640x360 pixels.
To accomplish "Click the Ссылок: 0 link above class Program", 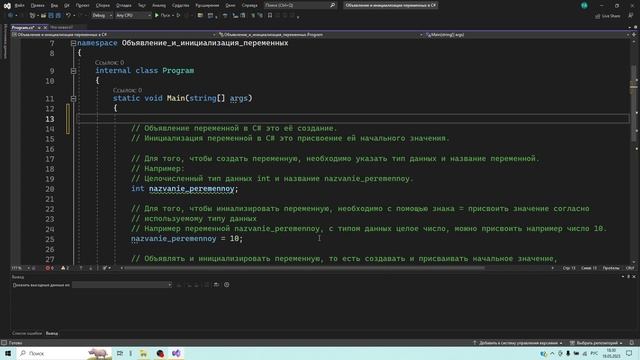I will coord(109,62).
